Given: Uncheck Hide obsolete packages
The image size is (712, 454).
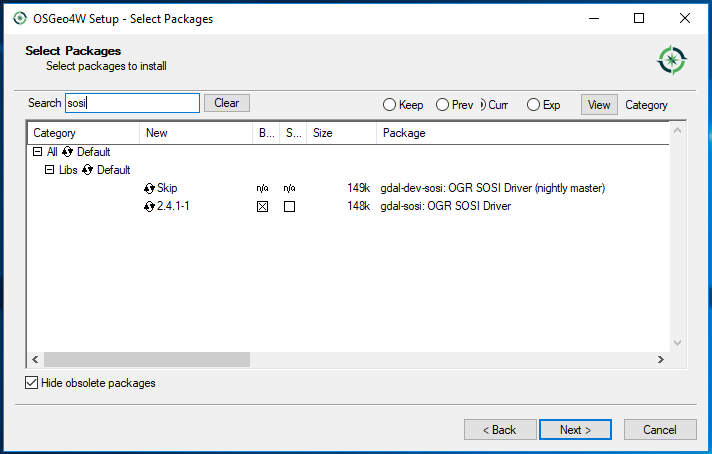Looking at the screenshot, I should pos(31,383).
